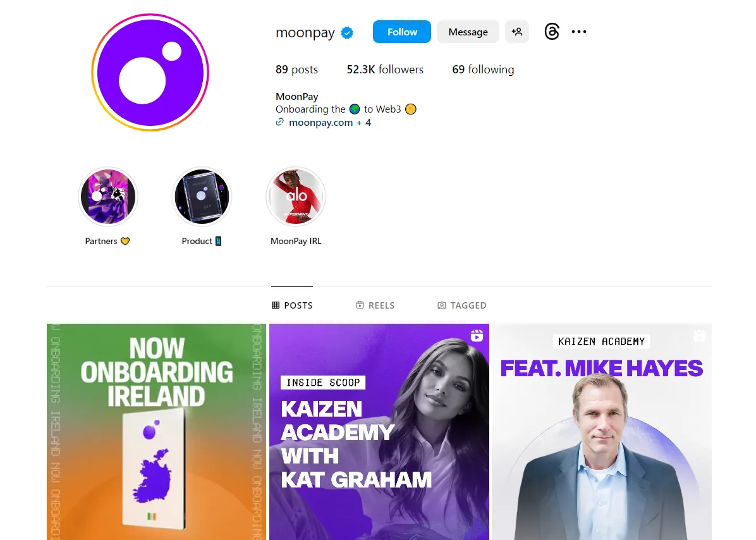Open the Threads profile icon
The width and height of the screenshot is (756, 540).
(x=552, y=32)
